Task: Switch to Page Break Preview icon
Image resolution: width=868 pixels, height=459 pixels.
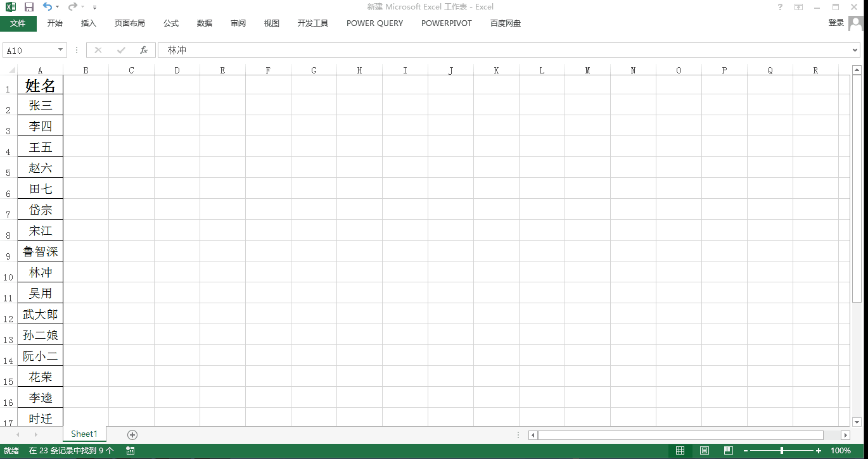Action: [x=729, y=451]
